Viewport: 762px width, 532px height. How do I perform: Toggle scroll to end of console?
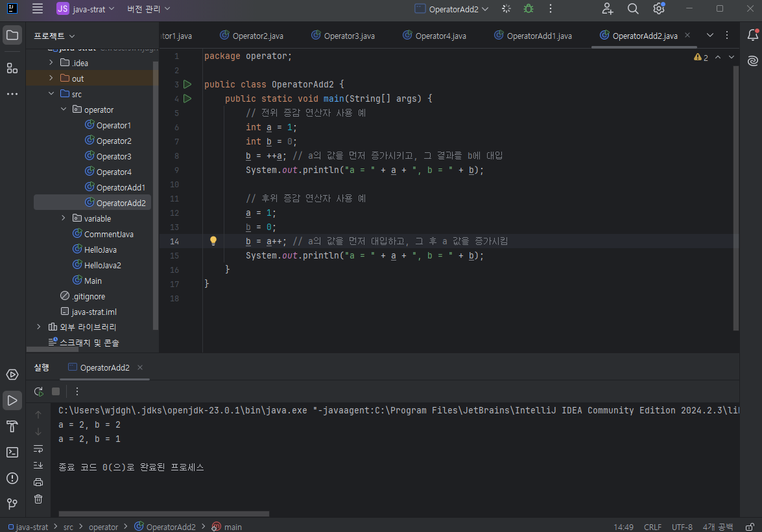point(38,465)
